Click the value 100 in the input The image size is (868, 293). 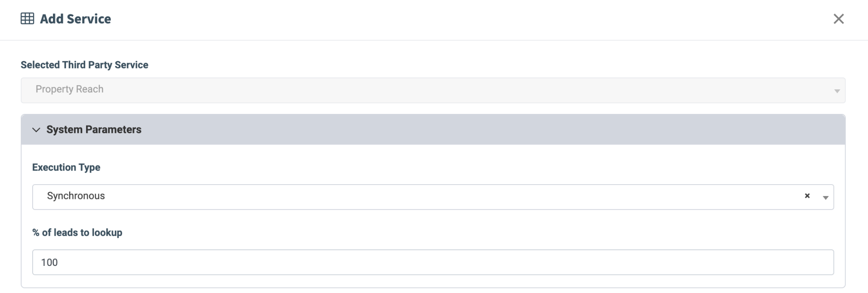coord(49,263)
